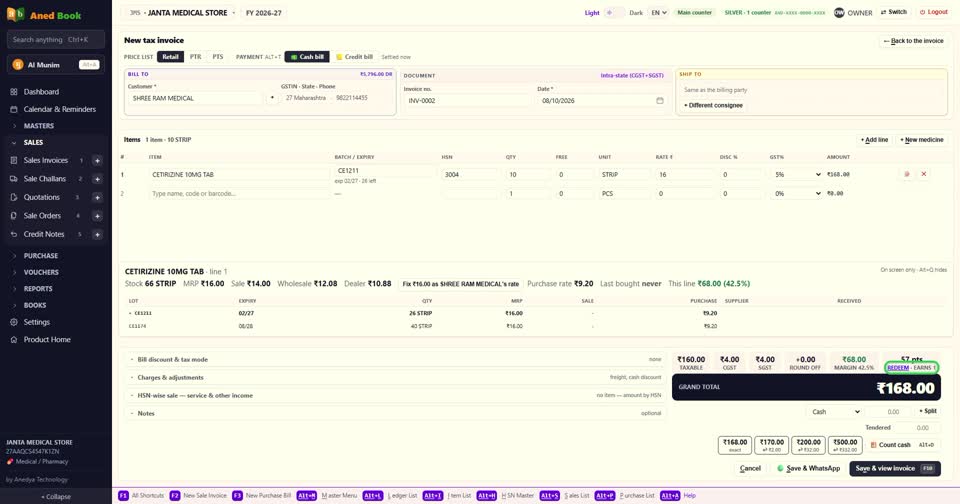This screenshot has height=504, width=960.
Task: Choose Cash bill payment mode
Action: click(307, 57)
